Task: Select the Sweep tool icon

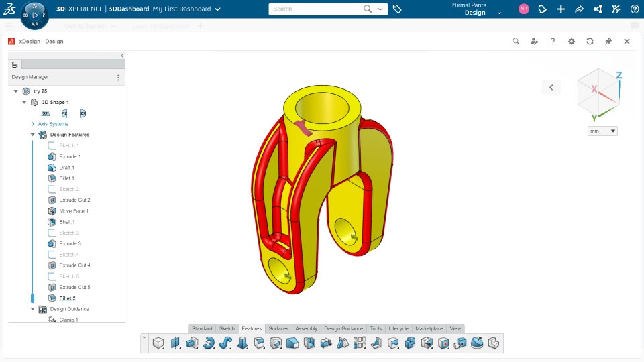Action: [225, 343]
